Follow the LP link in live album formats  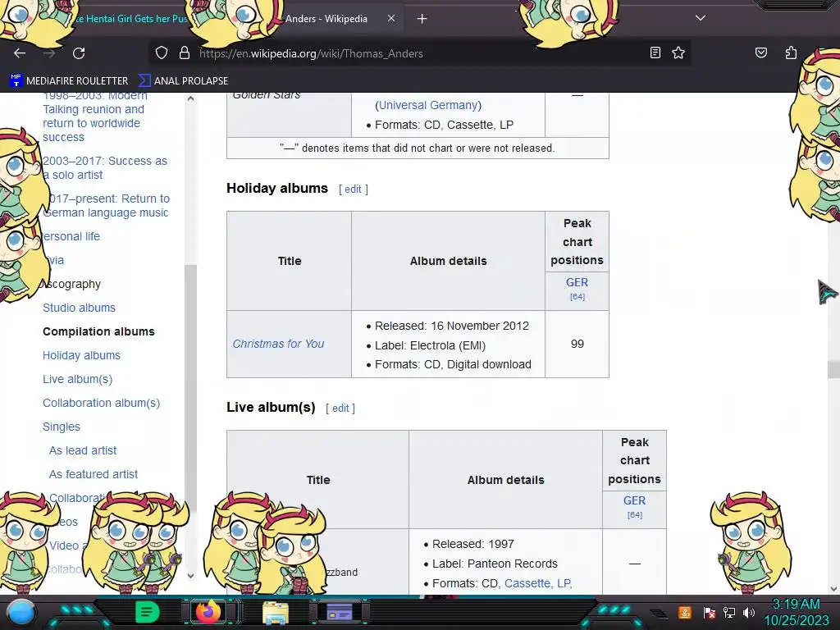[x=564, y=583]
